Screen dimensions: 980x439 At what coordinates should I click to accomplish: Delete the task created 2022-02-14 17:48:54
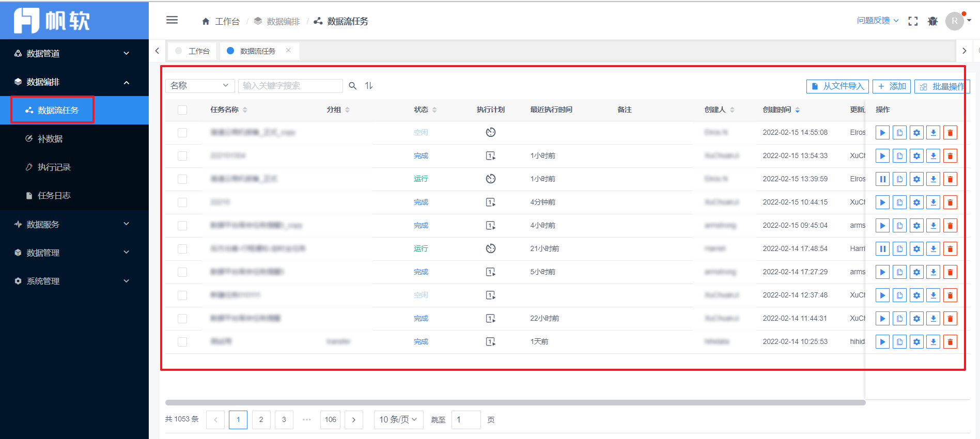(950, 249)
